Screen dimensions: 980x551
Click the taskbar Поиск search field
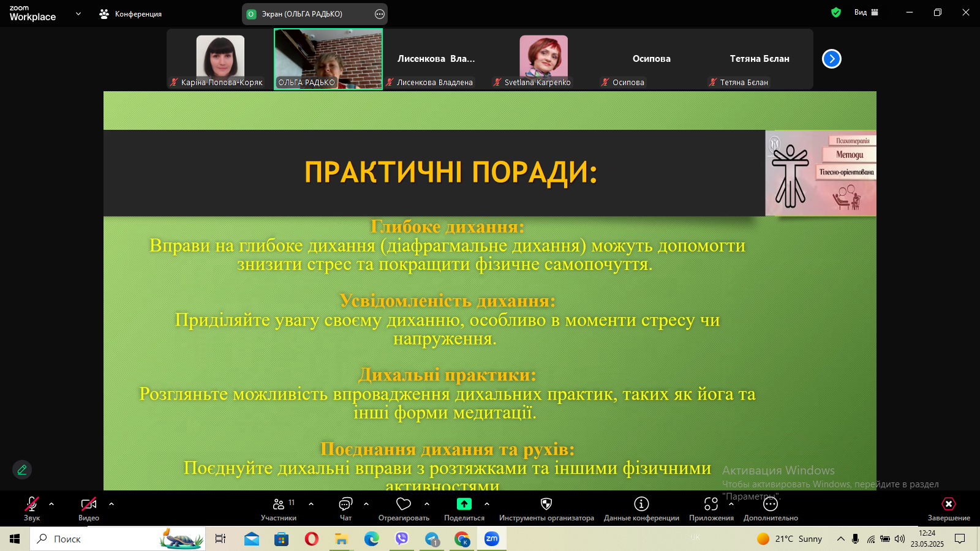(118, 539)
